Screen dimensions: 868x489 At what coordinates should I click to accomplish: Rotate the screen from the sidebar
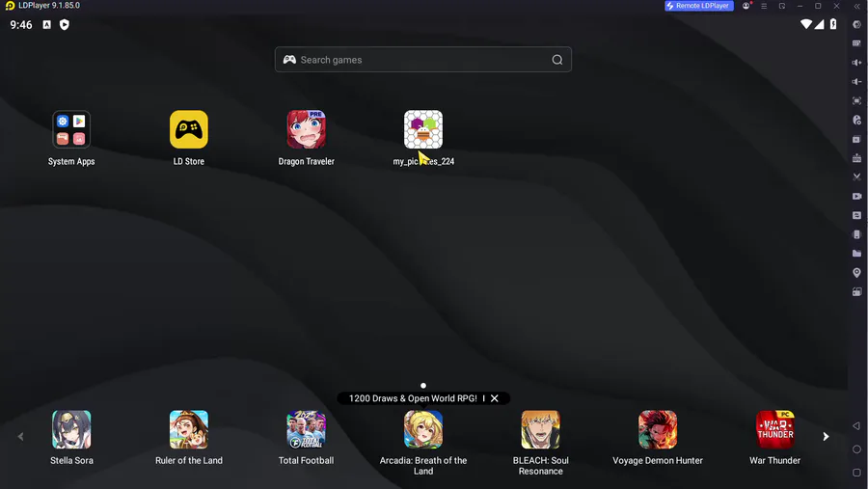857,292
